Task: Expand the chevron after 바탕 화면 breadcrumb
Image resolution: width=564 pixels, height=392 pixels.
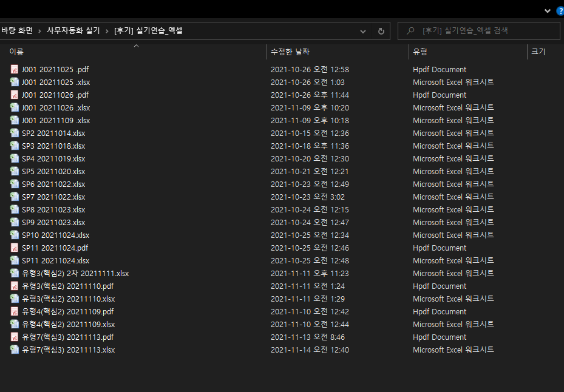Action: tap(40, 31)
